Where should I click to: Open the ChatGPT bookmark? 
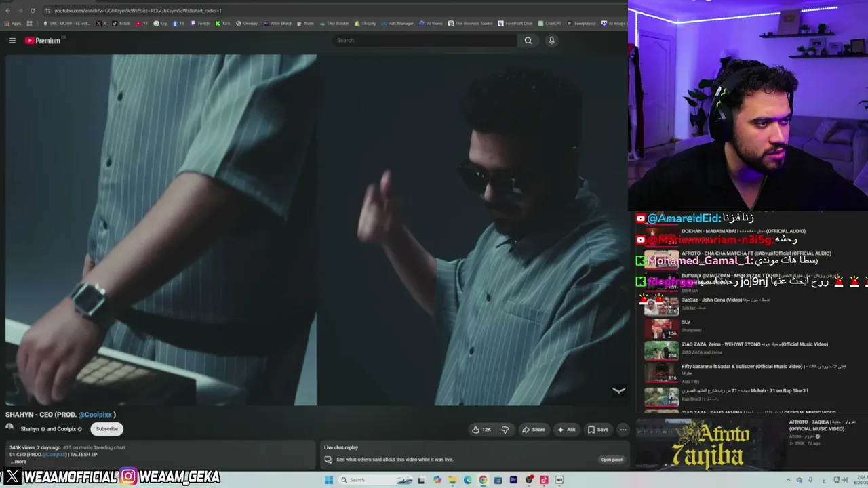[549, 24]
